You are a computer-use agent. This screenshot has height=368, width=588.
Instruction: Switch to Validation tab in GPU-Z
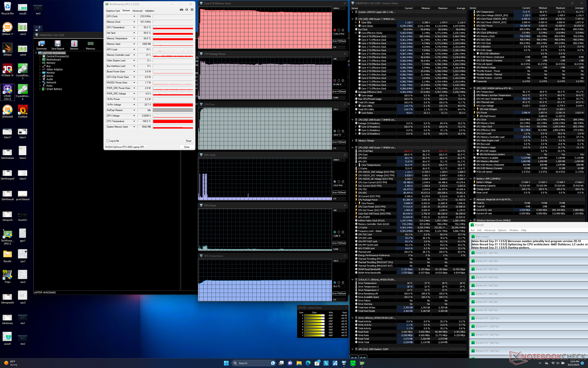point(149,11)
